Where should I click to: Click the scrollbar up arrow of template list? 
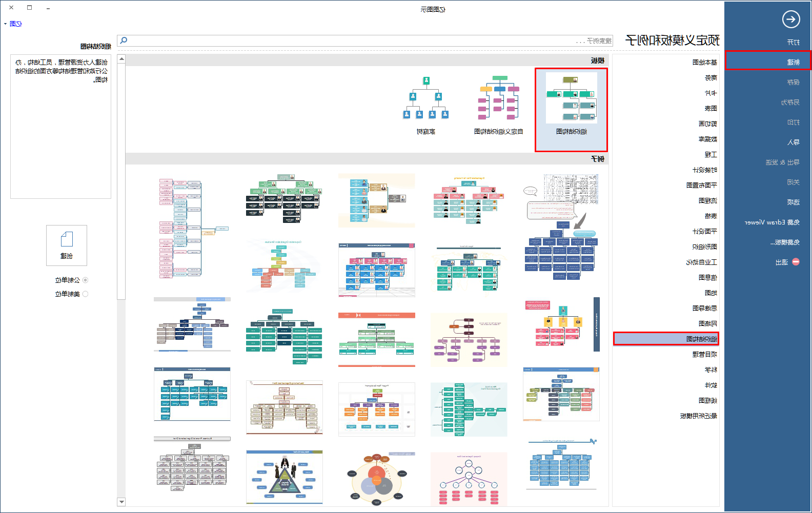pyautogui.click(x=121, y=59)
